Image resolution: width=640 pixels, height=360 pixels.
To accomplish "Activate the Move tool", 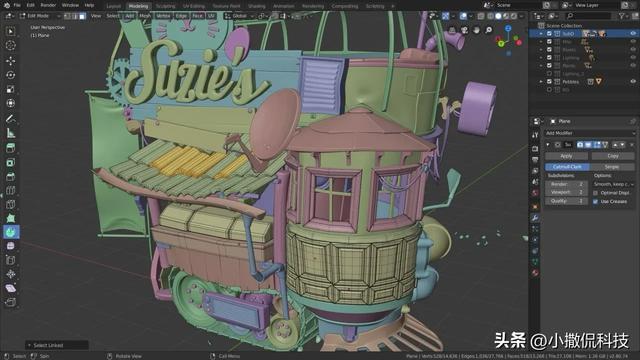I will [x=11, y=61].
